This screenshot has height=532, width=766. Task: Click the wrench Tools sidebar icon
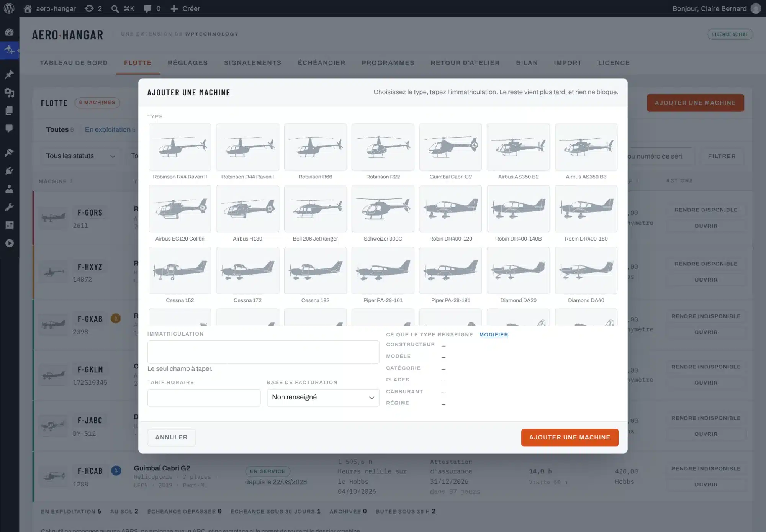(9, 207)
